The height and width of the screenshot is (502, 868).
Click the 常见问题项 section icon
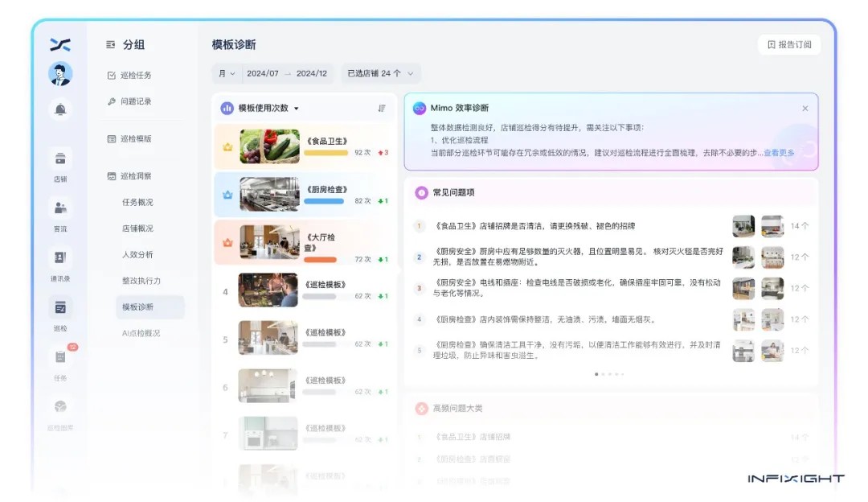tap(421, 193)
